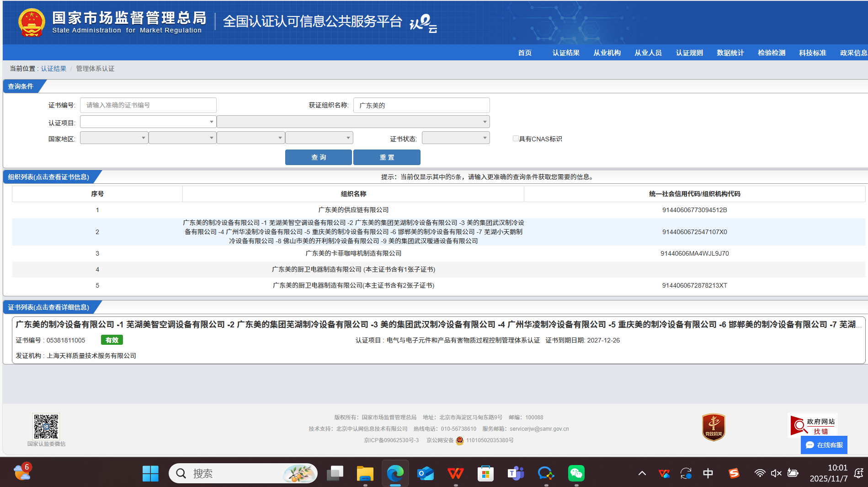Click the 证书编号 input field
Screen dimensions: 868x487
[148, 105]
